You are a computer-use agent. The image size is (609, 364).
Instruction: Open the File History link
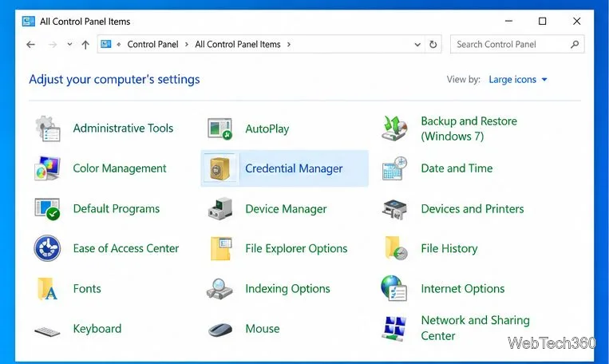coord(449,248)
